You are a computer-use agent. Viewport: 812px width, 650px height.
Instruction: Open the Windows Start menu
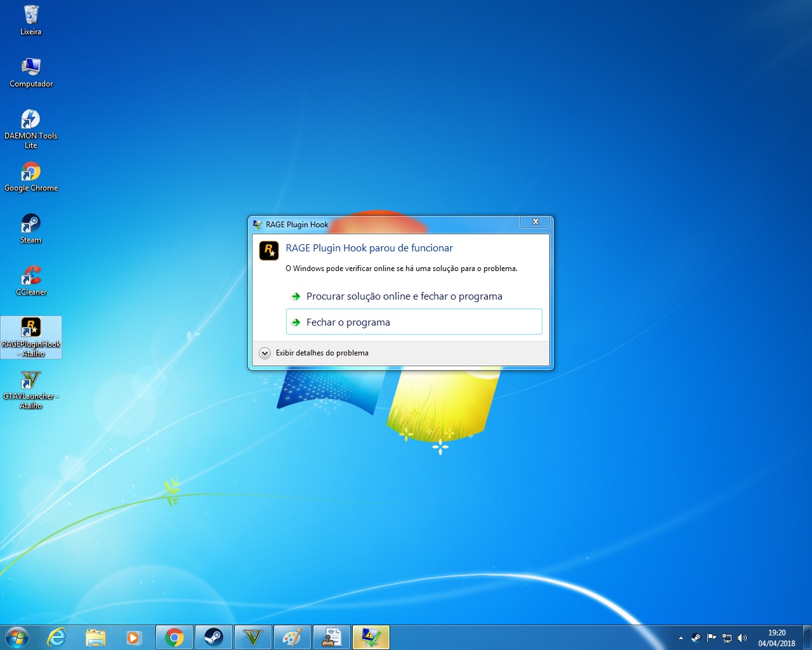17,637
